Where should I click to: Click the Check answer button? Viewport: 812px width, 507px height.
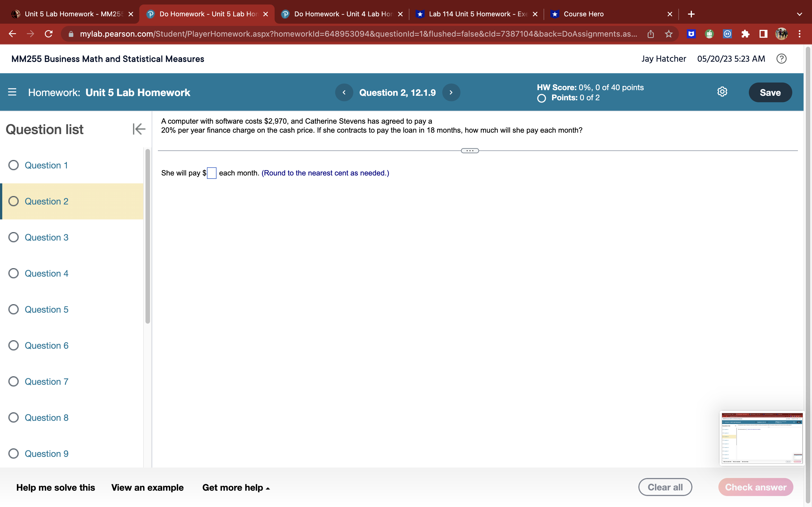[756, 487]
